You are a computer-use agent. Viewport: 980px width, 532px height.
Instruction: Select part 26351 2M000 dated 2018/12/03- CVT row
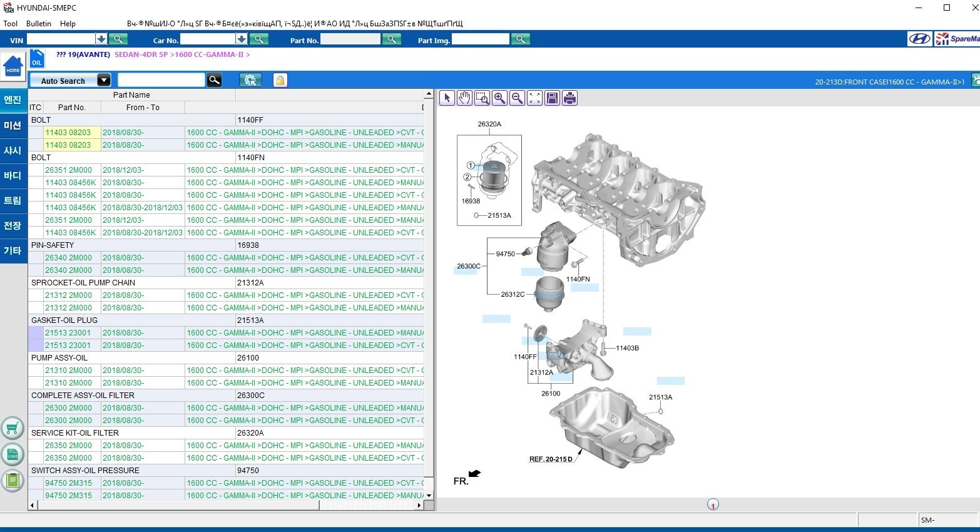point(226,170)
